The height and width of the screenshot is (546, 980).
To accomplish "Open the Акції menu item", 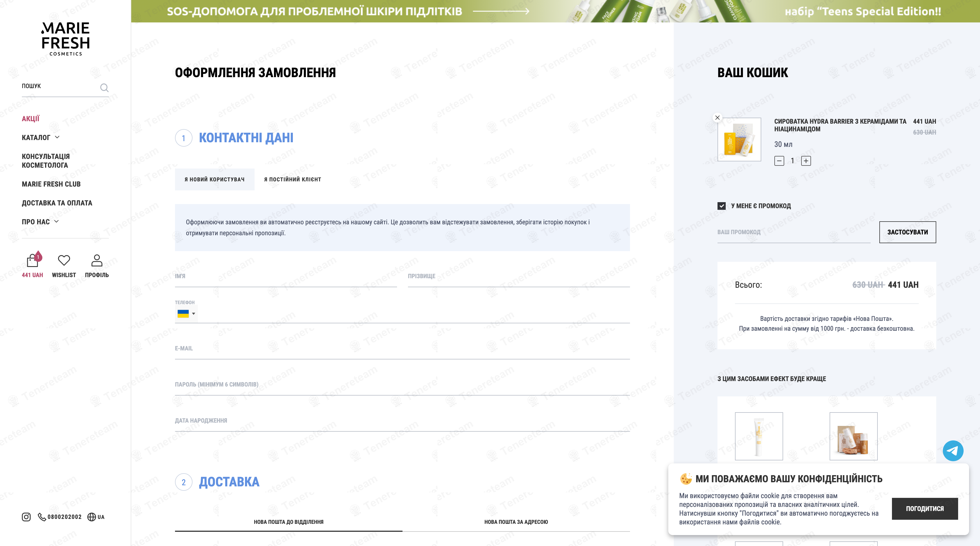I will tap(30, 119).
